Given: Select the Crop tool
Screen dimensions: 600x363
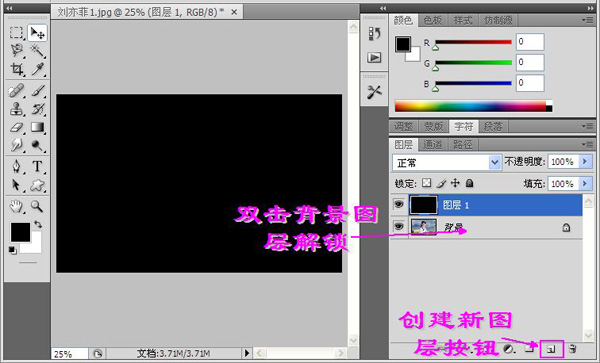Looking at the screenshot, I should tap(16, 69).
